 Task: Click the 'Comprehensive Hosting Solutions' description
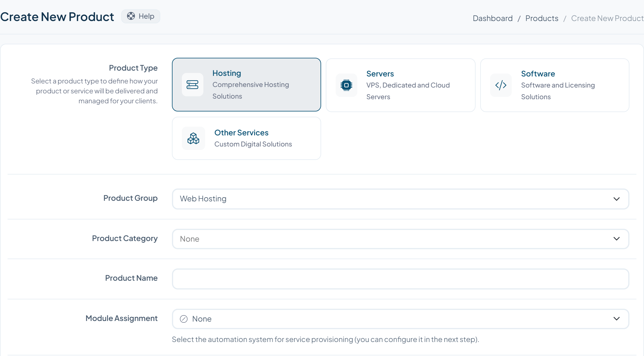point(251,90)
